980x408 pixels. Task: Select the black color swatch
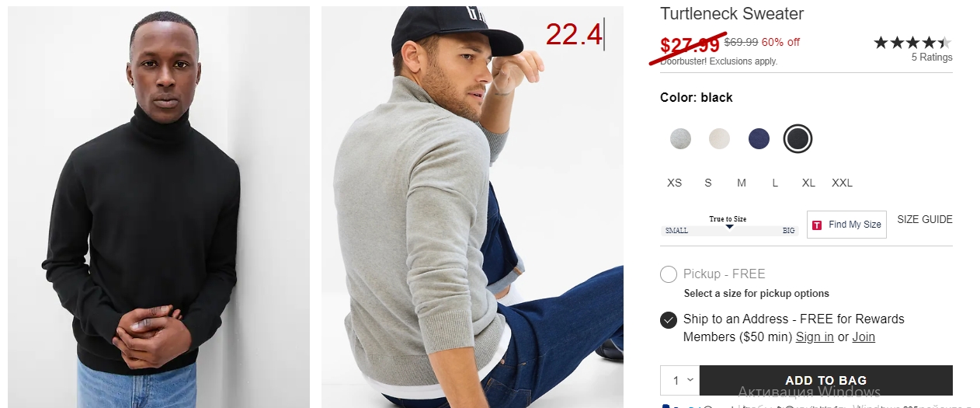coord(798,139)
